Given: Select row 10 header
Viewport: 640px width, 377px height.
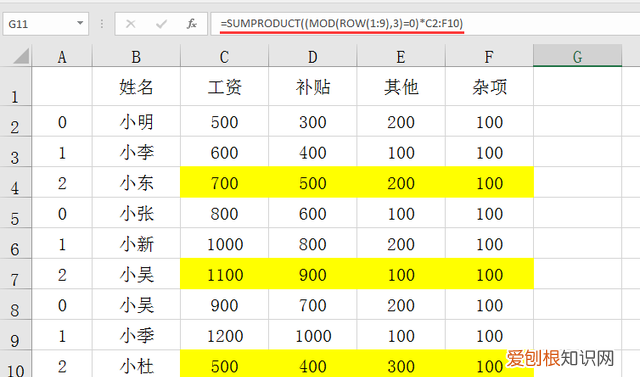Looking at the screenshot, I should tap(16, 364).
